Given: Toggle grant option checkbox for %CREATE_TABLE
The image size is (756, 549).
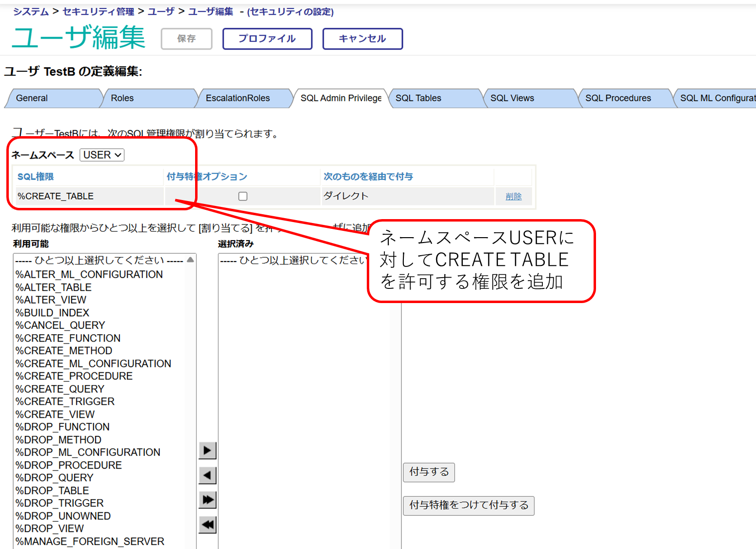Looking at the screenshot, I should point(242,196).
